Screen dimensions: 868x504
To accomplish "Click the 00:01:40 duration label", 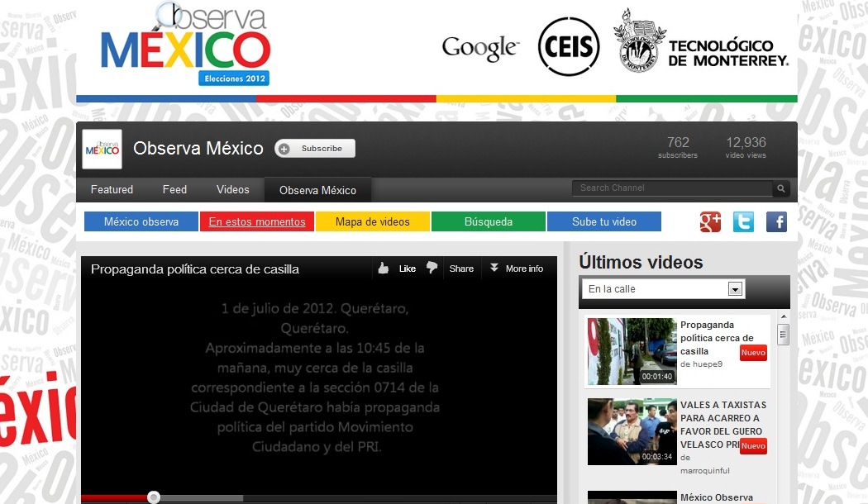I will click(x=657, y=377).
